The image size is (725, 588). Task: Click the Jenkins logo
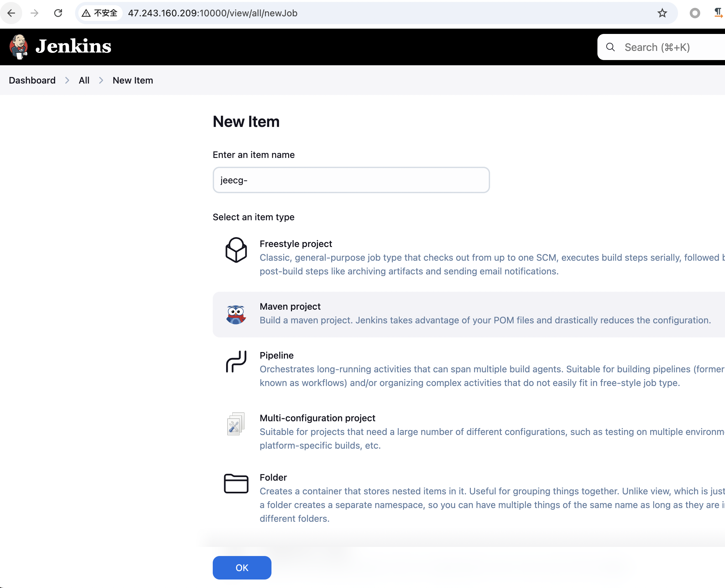coord(61,46)
